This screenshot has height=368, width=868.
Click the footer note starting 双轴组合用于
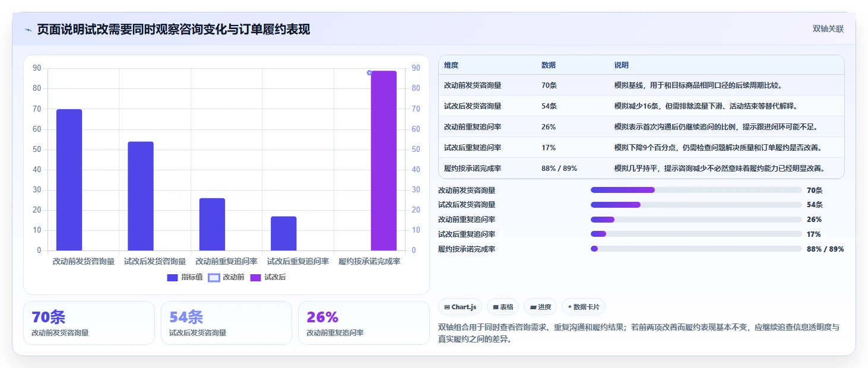tap(639, 334)
